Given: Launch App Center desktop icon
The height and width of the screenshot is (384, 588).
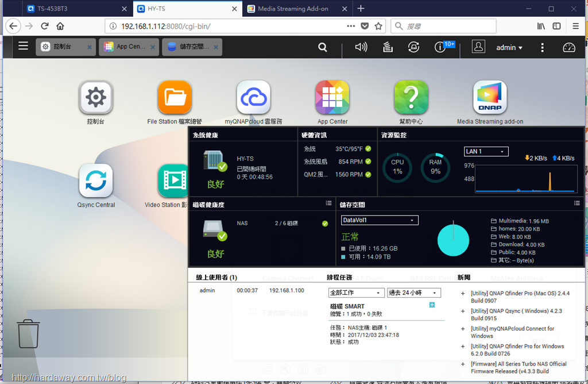Looking at the screenshot, I should [x=332, y=97].
